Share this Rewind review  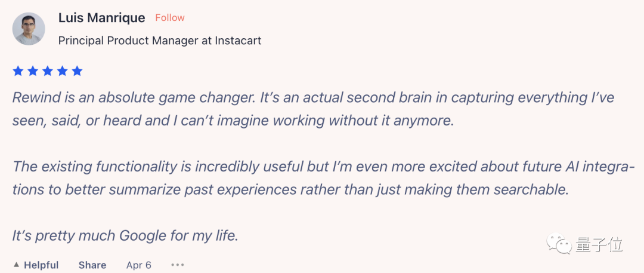click(92, 265)
